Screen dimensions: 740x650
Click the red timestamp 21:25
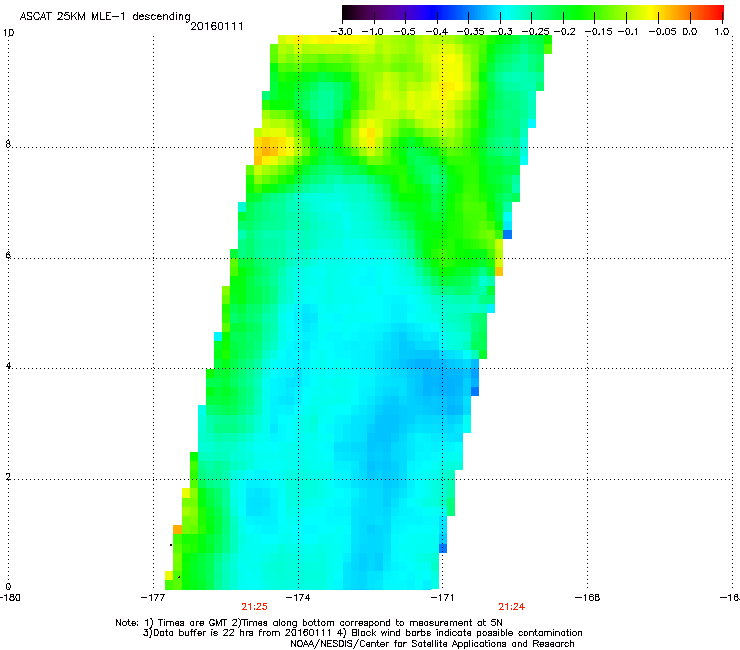[x=254, y=607]
